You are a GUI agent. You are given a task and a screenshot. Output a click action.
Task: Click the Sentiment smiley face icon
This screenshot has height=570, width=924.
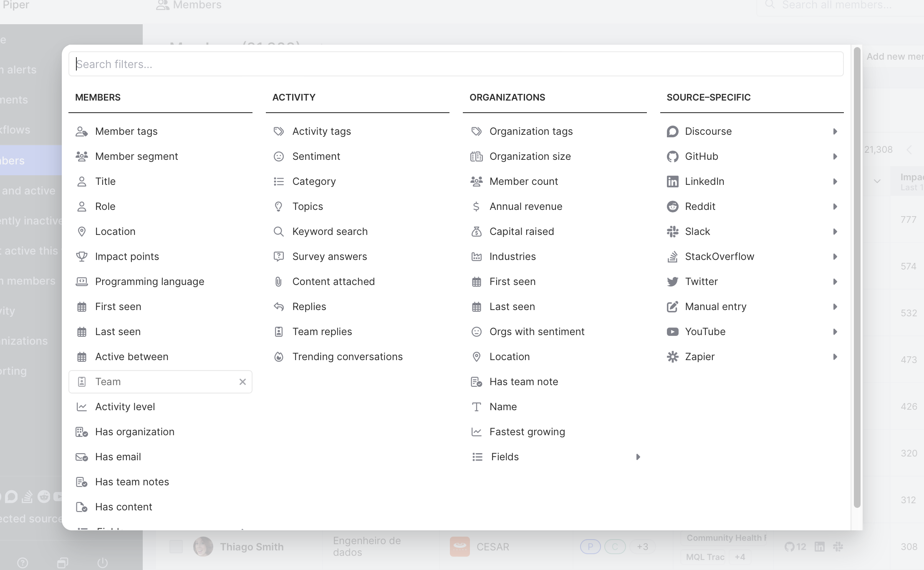tap(278, 156)
